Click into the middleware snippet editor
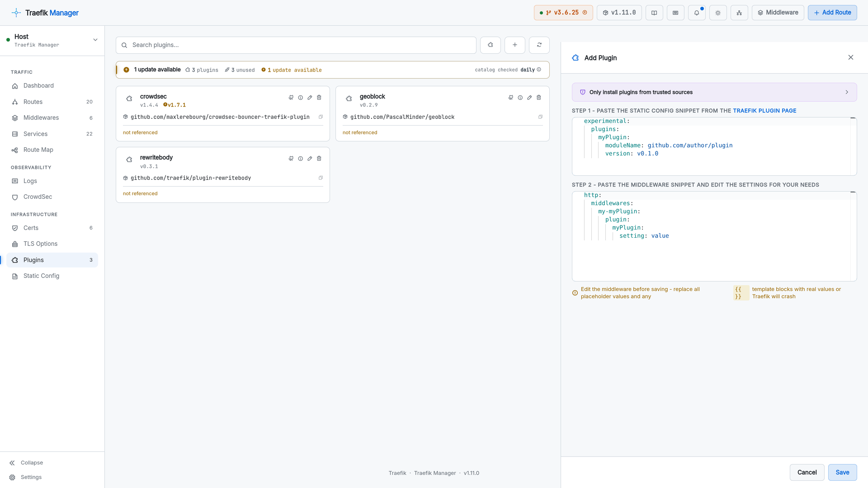This screenshot has width=868, height=488. pyautogui.click(x=714, y=236)
